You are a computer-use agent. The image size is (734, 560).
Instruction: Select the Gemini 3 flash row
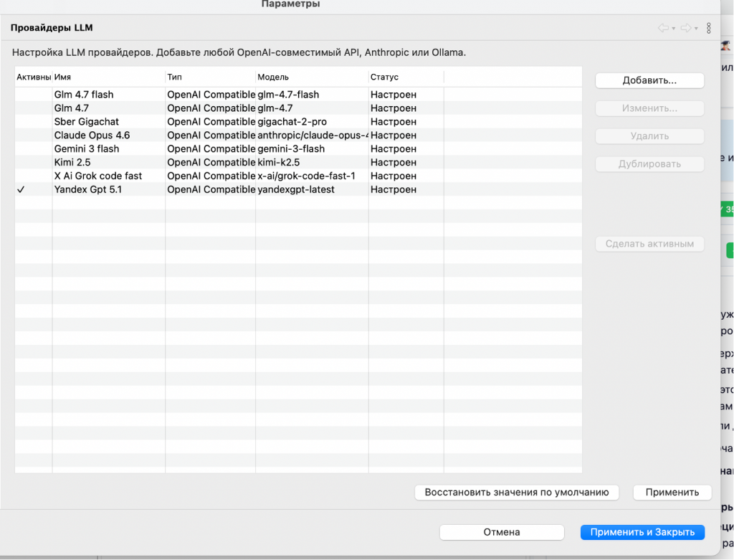coord(298,149)
